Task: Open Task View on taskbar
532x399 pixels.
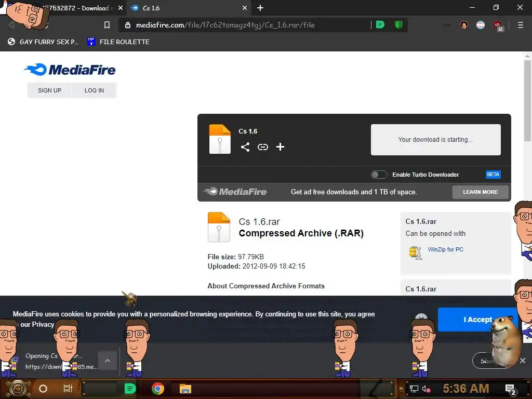Action: [68, 389]
